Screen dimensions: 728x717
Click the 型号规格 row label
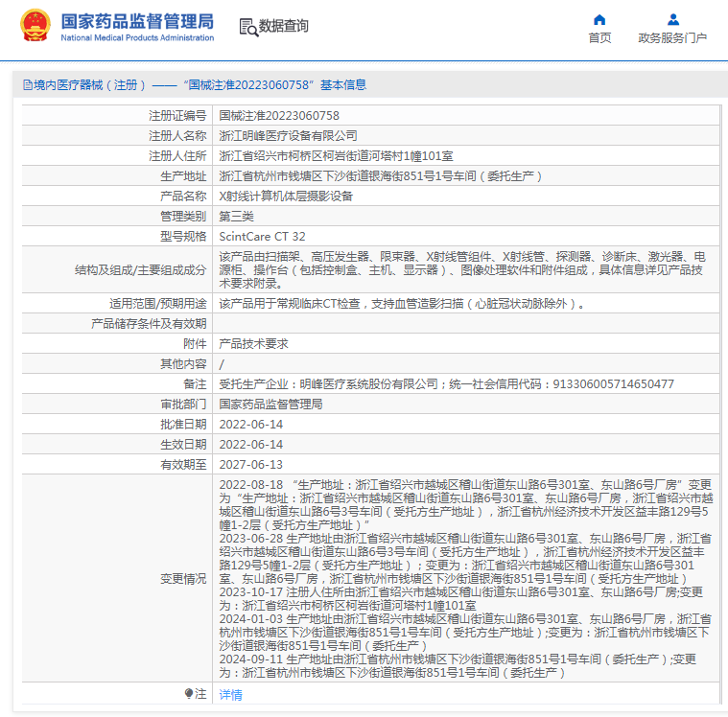[183, 236]
